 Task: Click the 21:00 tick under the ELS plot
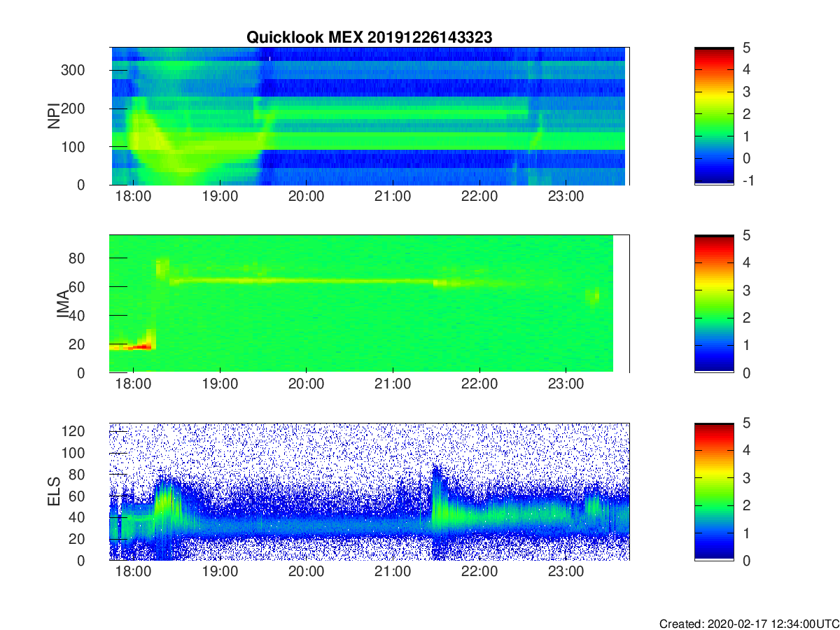[393, 572]
